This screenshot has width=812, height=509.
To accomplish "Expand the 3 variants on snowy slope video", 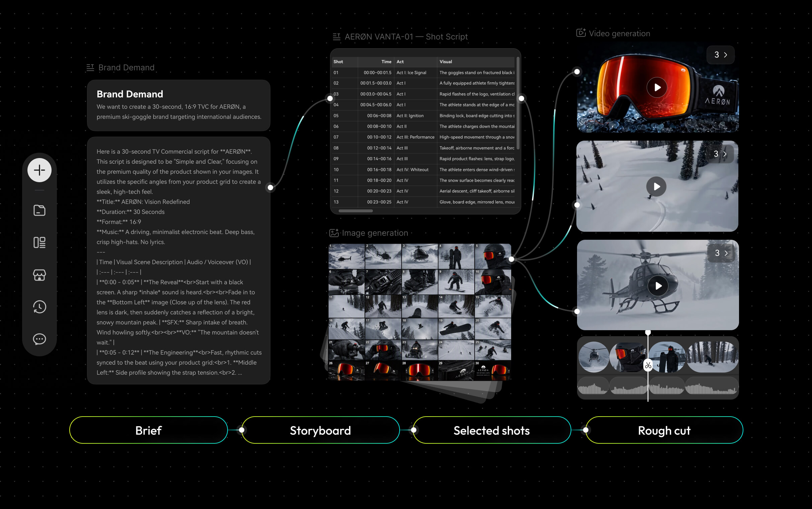I will pyautogui.click(x=720, y=154).
